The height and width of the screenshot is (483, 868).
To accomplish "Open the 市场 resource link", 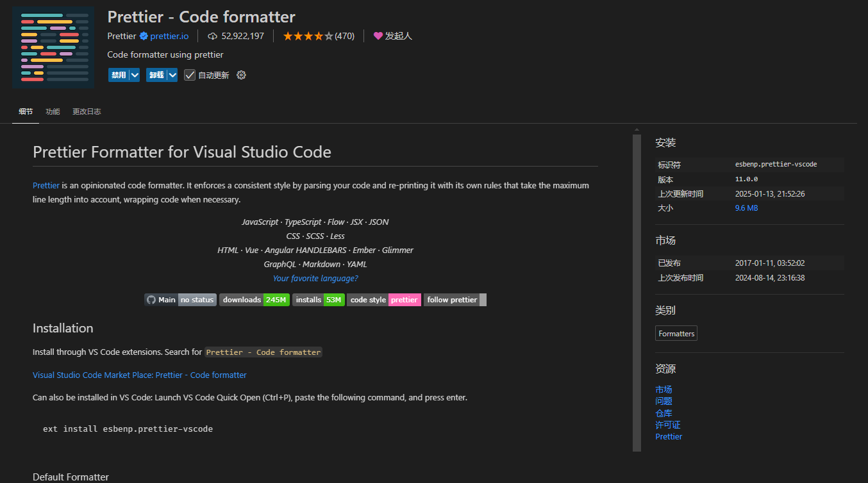I will (664, 389).
